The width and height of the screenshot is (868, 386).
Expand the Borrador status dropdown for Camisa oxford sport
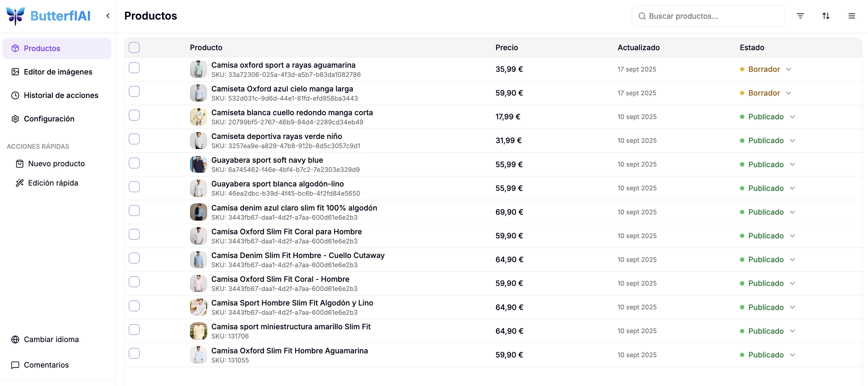[788, 69]
